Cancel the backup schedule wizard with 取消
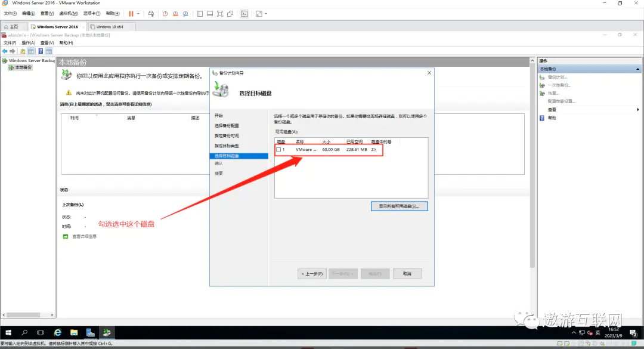 407,274
